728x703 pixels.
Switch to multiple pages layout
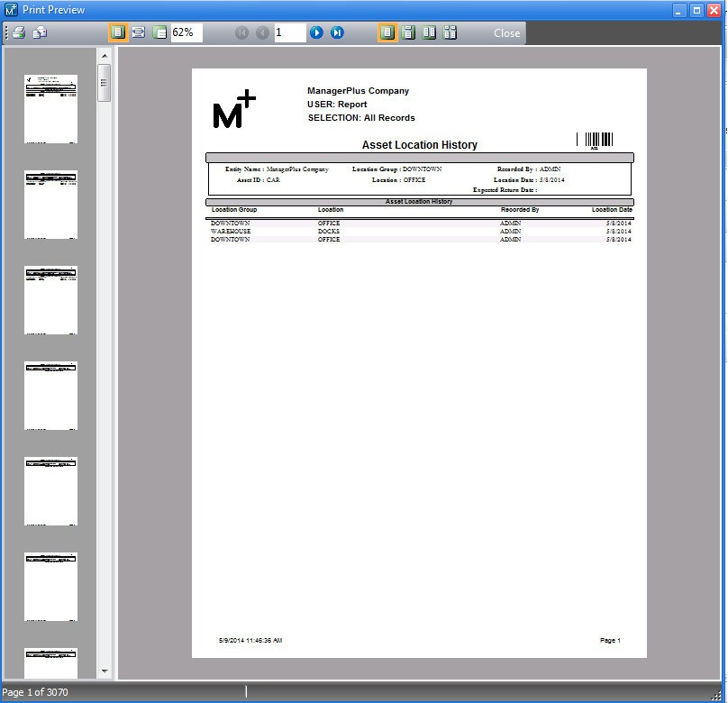(x=450, y=32)
